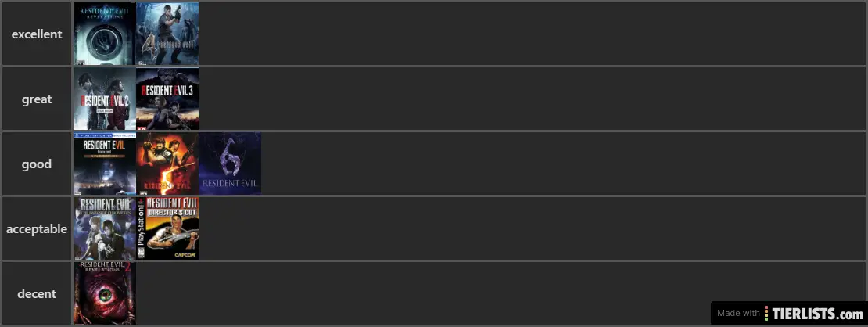Pick the Resident Evil 3 cover image
The height and width of the screenshot is (327, 868).
pos(167,99)
